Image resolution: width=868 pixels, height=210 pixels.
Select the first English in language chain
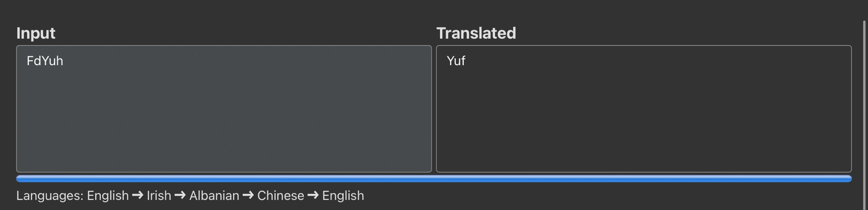coord(108,196)
